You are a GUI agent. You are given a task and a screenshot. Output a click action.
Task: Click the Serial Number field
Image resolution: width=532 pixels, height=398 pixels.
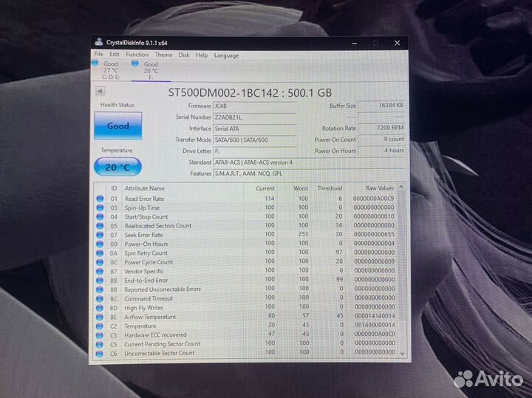(255, 117)
